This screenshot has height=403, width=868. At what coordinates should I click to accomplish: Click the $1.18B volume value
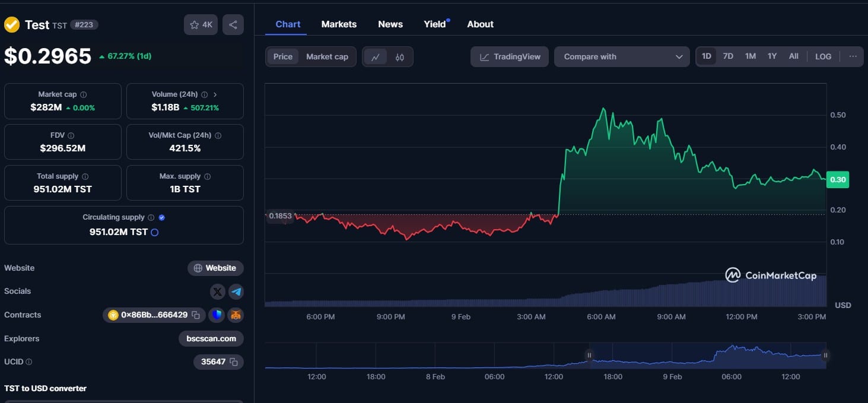[x=166, y=107]
